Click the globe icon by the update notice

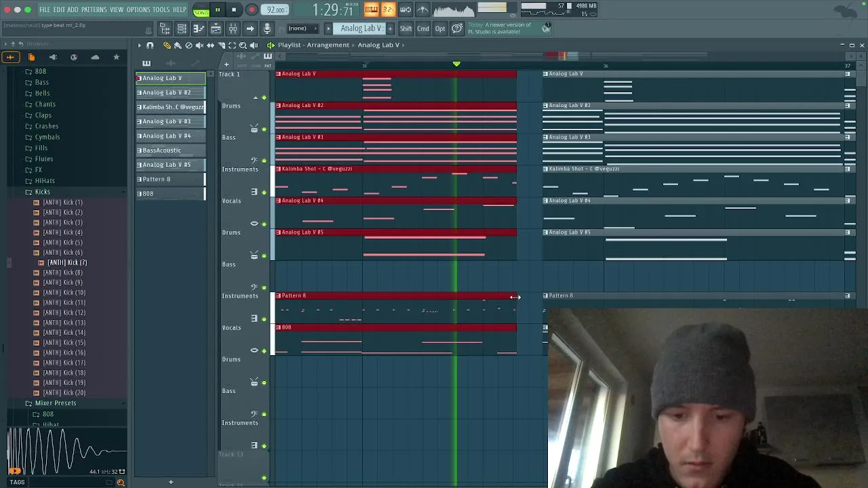[x=547, y=27]
